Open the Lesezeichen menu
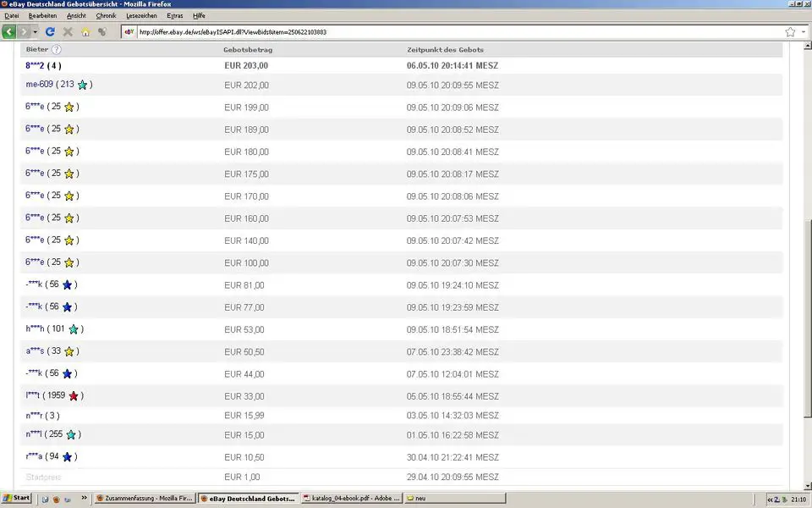This screenshot has height=508, width=812. pyautogui.click(x=140, y=16)
